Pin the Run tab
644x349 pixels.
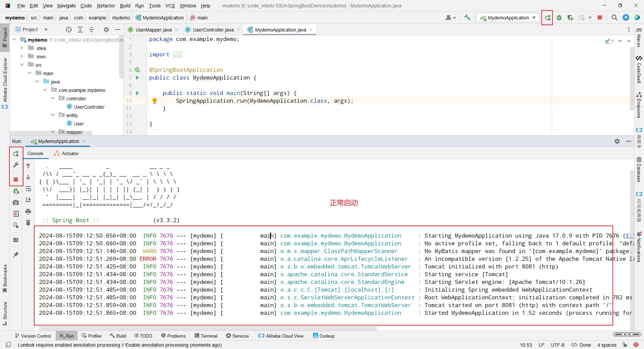(x=16, y=255)
